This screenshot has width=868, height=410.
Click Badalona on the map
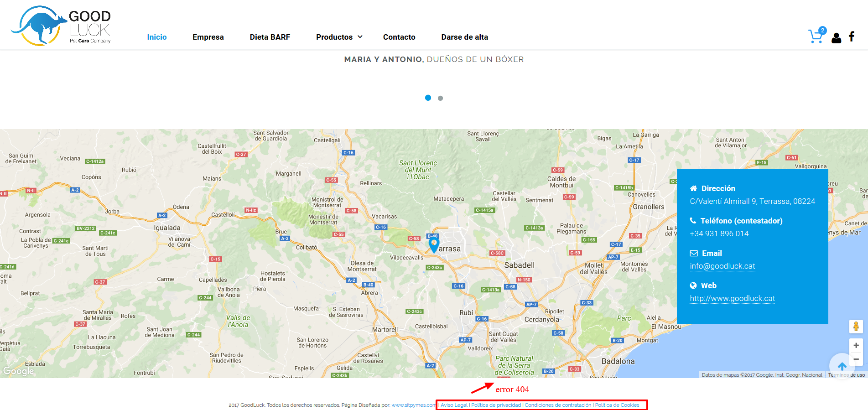[x=618, y=361]
